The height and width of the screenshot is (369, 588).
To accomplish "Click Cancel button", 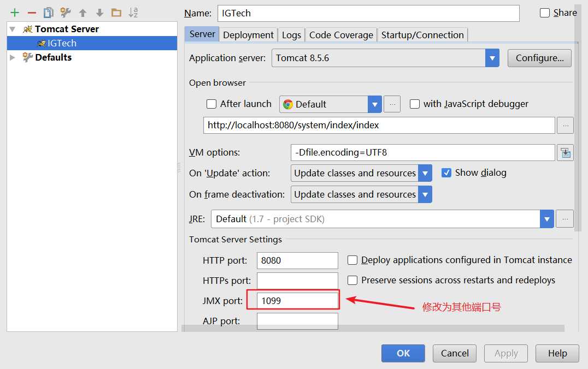I will (x=455, y=353).
